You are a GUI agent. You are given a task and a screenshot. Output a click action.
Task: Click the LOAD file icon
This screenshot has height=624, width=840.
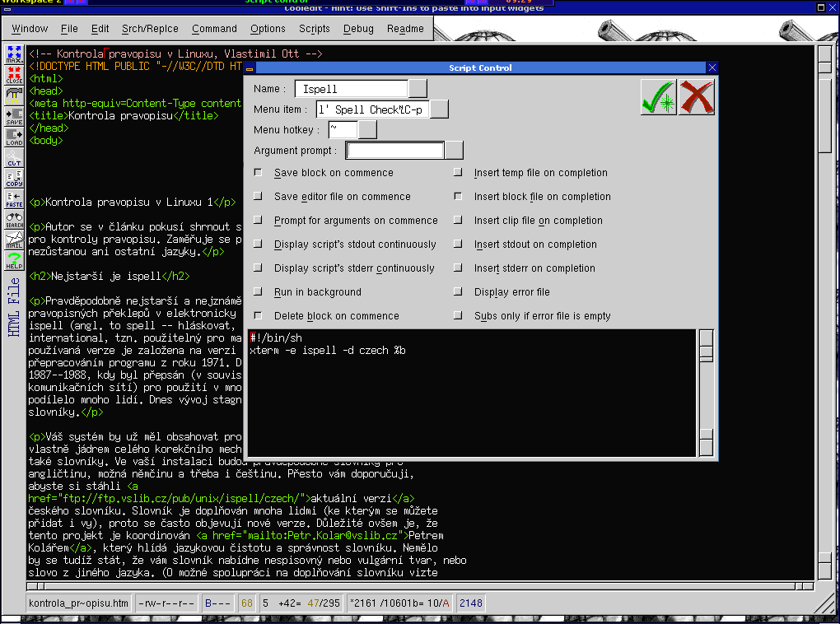coord(14,137)
